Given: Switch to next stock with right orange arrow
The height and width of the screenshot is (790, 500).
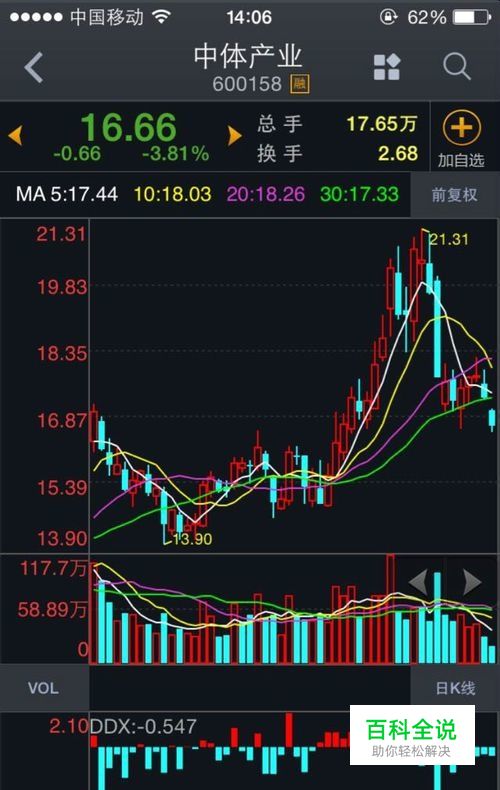Looking at the screenshot, I should pos(234,136).
